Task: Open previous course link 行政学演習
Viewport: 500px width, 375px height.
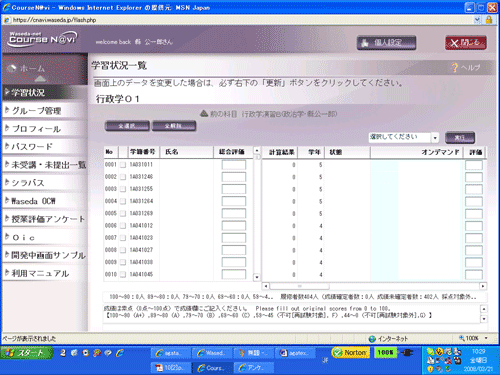Action: 289,114
